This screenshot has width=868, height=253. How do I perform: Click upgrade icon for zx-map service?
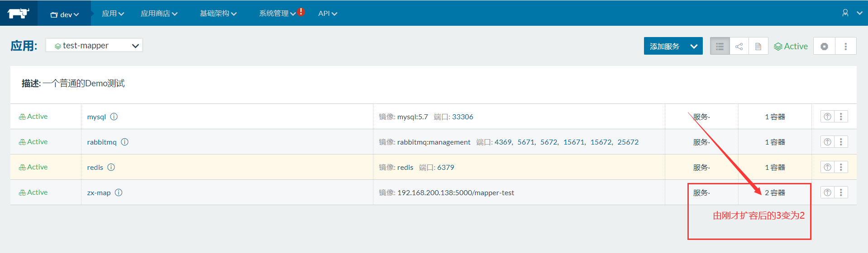(x=827, y=192)
